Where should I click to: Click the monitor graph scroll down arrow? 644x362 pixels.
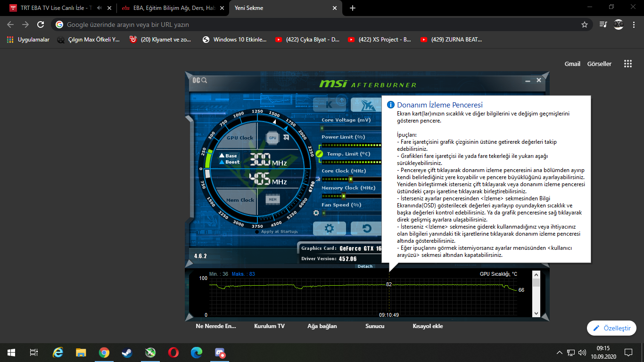(x=536, y=313)
